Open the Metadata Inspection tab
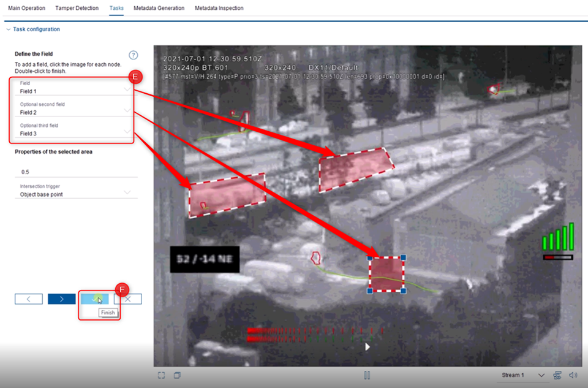588x388 pixels. pyautogui.click(x=219, y=8)
